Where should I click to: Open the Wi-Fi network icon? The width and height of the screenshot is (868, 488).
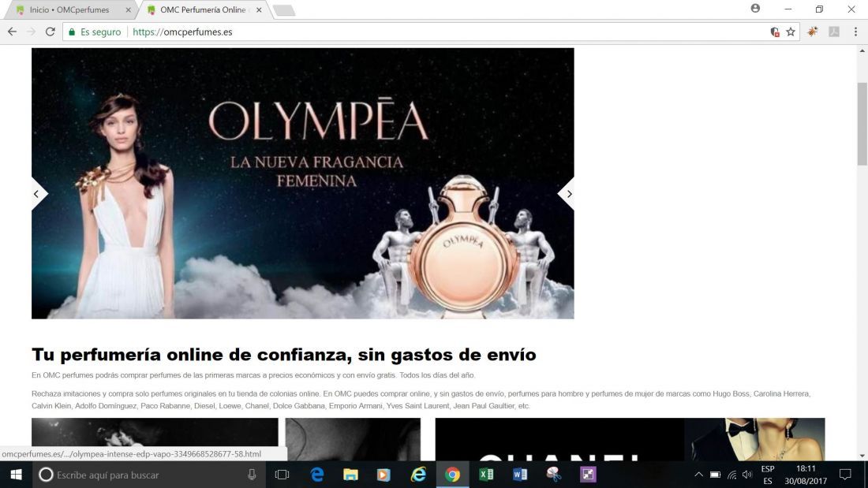731,475
